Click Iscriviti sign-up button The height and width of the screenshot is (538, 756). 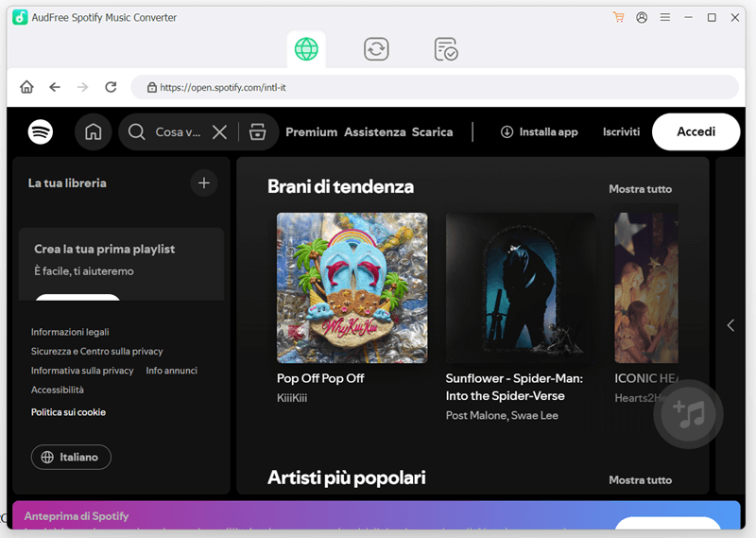621,131
